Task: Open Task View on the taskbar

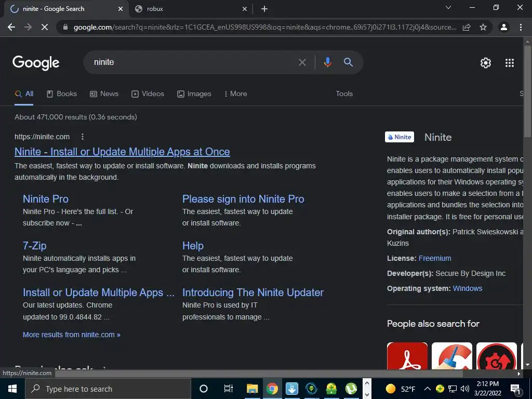Action: tap(229, 389)
